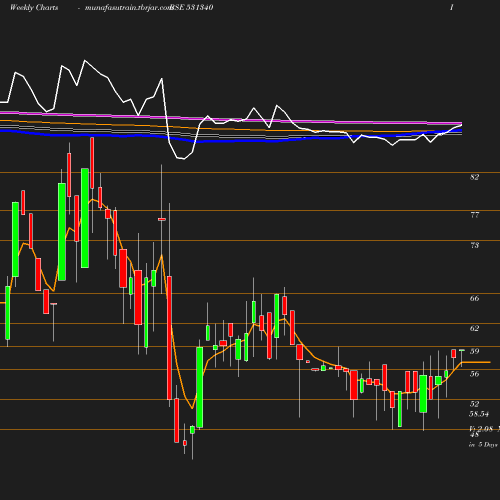
Task: Click the 56 price axis label
Action: click(x=474, y=374)
